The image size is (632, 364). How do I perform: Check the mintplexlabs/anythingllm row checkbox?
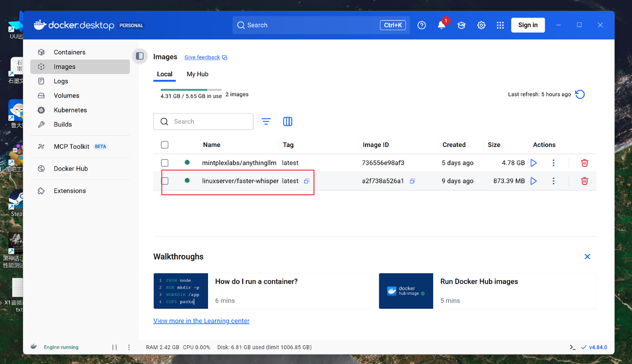coord(165,163)
